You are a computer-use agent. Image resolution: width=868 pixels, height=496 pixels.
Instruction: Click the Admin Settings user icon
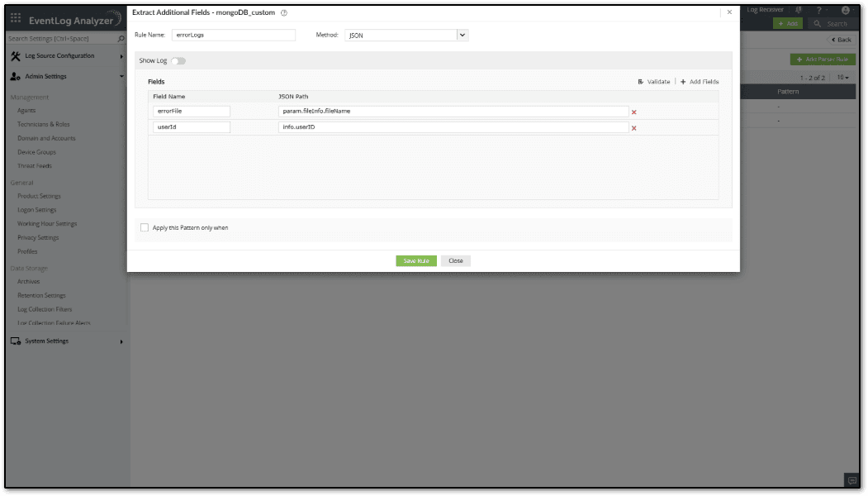(16, 77)
